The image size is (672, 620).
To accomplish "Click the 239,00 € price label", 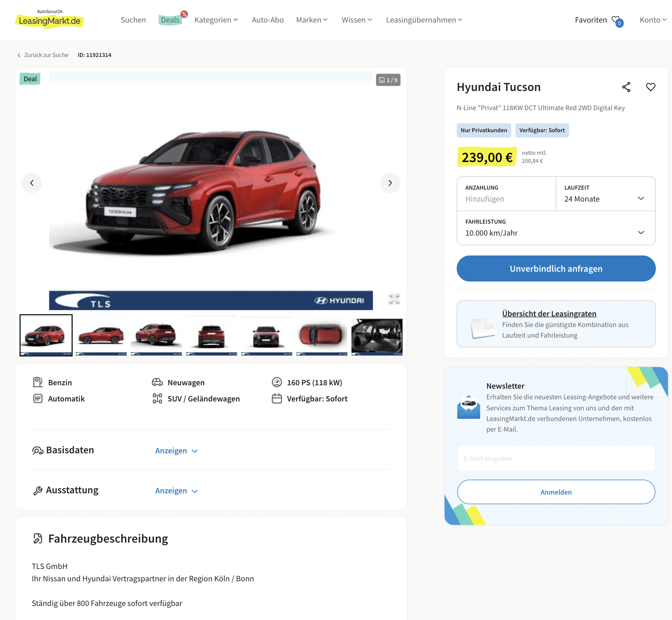I will click(x=487, y=157).
